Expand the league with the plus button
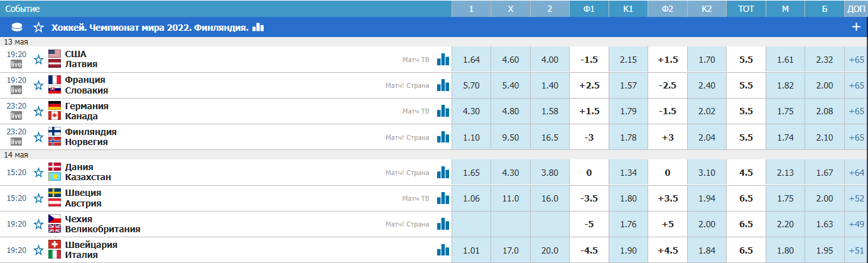Screen dimensions: 868x263 click(855, 27)
